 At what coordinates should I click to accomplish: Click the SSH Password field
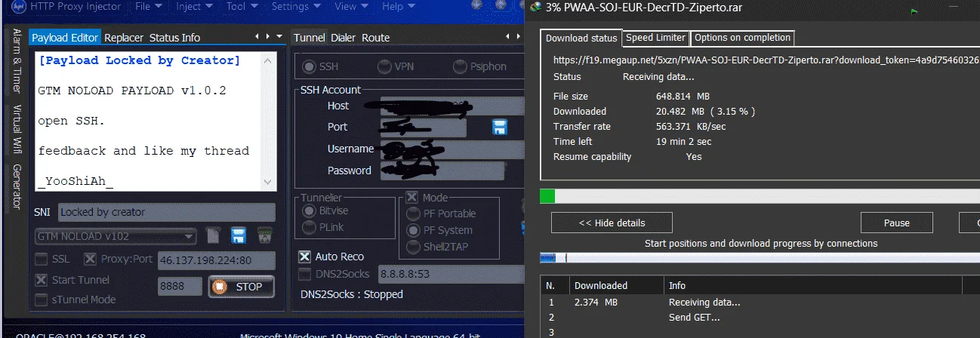tap(442, 171)
